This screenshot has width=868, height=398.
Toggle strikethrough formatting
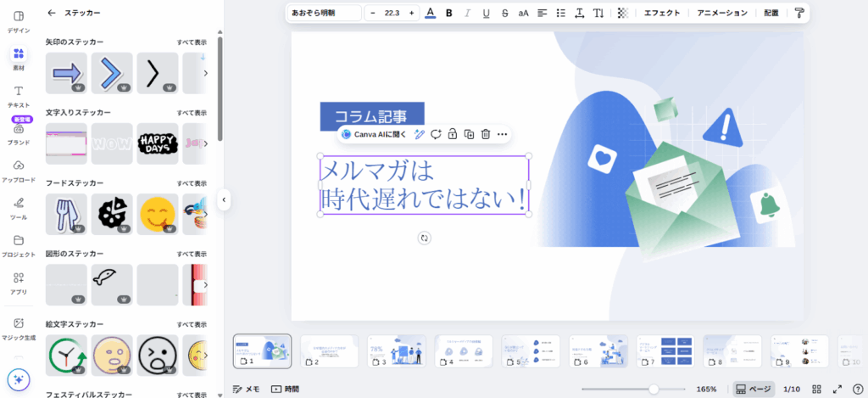coord(505,13)
